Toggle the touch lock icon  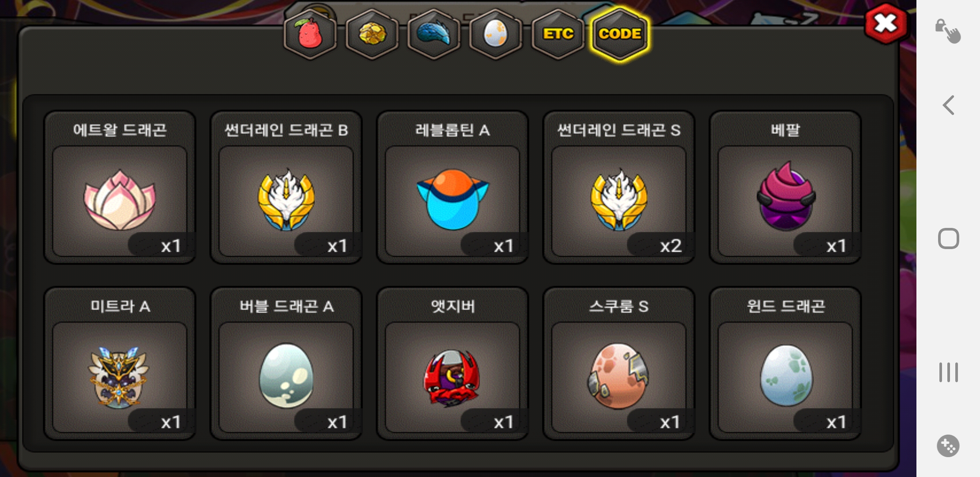948,31
